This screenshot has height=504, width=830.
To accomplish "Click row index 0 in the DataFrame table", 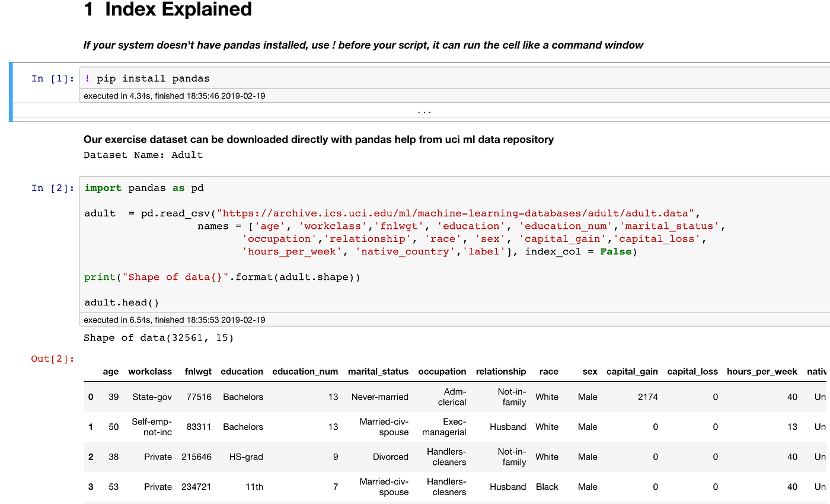I will tap(90, 397).
